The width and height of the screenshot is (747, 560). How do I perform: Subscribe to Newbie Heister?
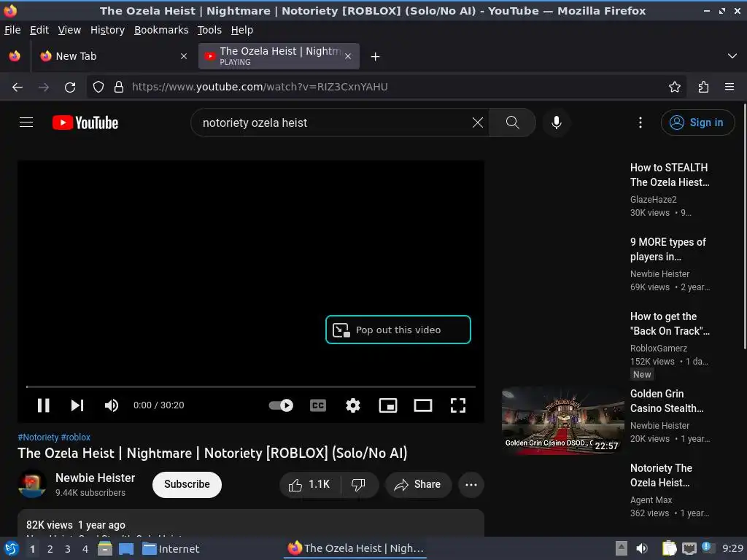[x=187, y=484]
